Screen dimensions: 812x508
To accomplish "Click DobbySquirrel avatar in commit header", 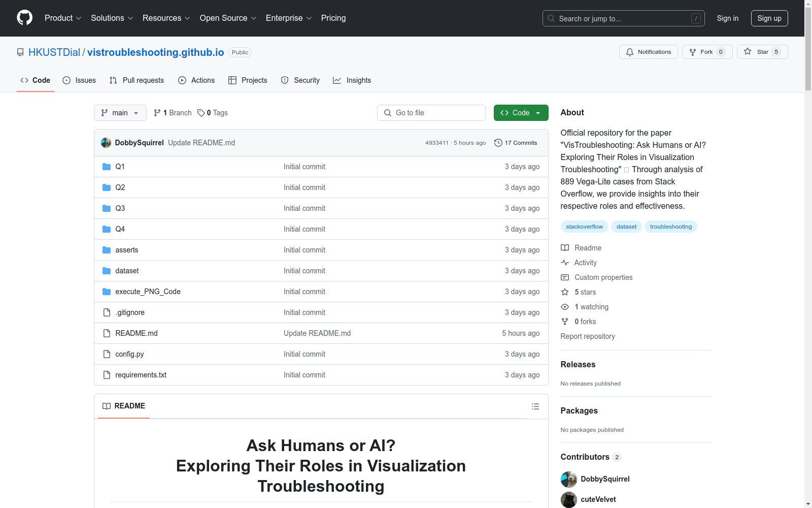I will [106, 143].
